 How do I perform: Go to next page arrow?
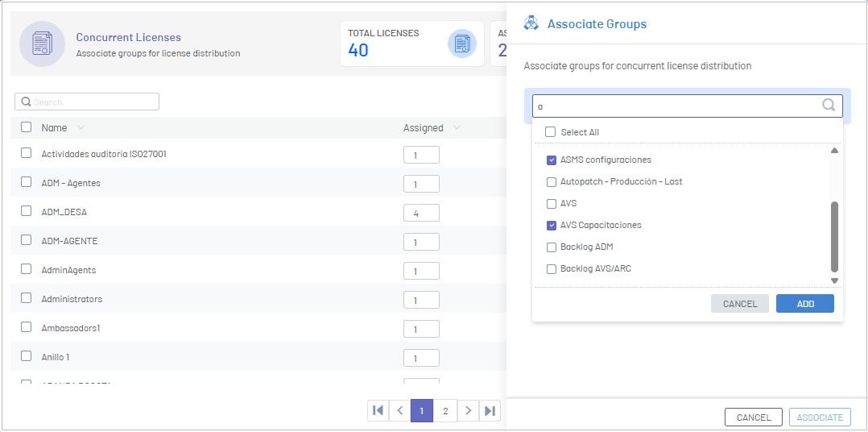[469, 410]
